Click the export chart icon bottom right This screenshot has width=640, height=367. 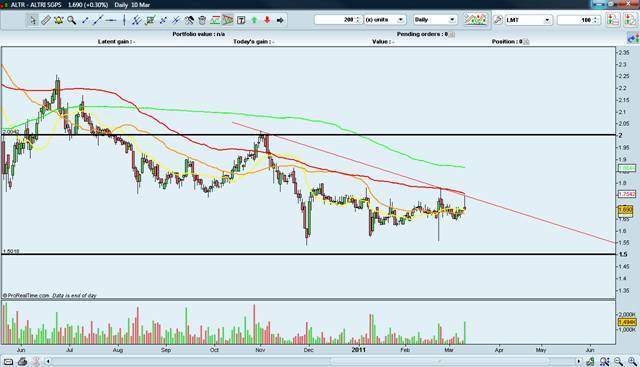coord(590,361)
